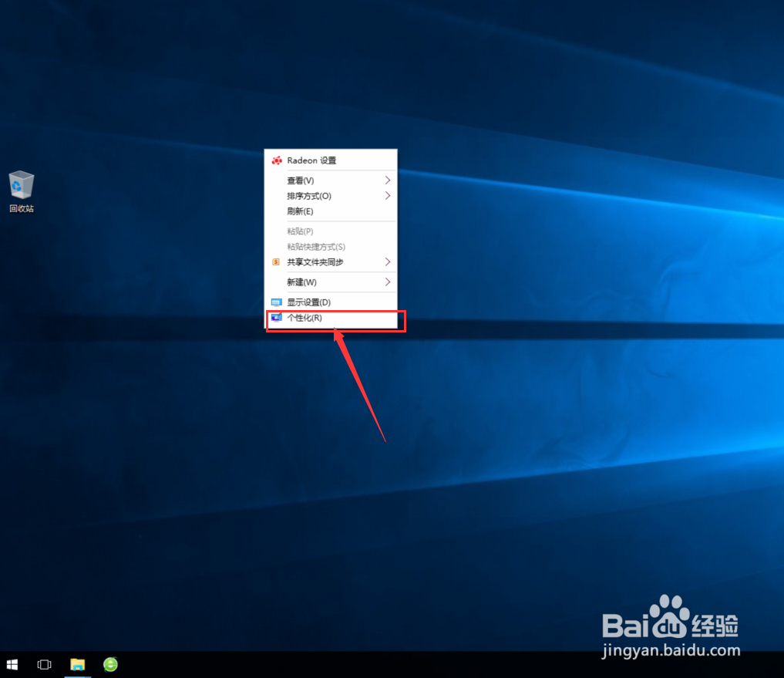Image resolution: width=784 pixels, height=678 pixels.
Task: Open Task View from the taskbar
Action: 44,664
